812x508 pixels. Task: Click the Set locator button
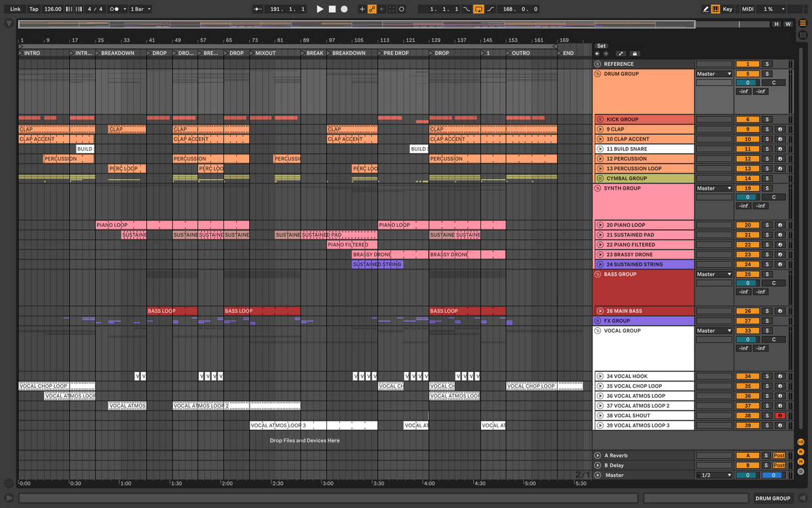(602, 46)
